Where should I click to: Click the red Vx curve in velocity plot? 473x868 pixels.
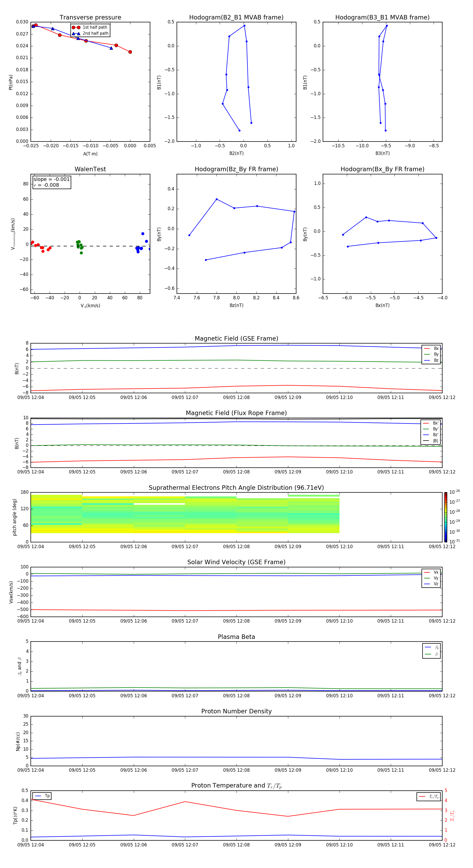[236, 610]
